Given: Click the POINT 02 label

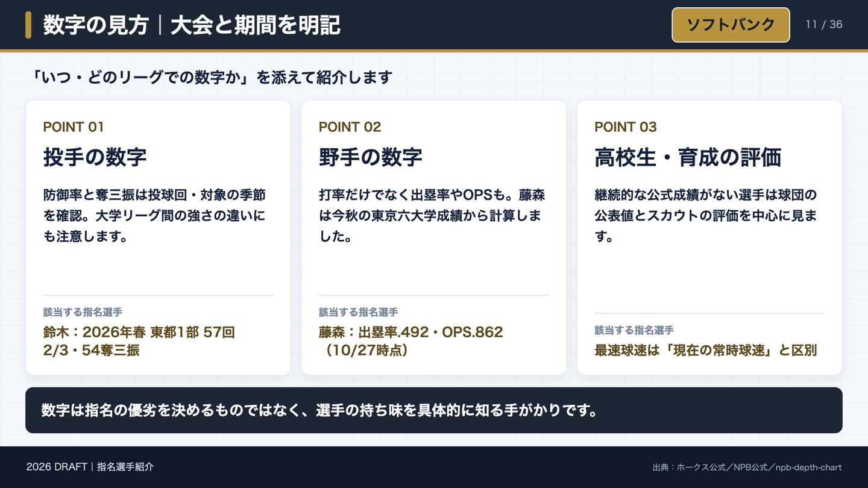Looking at the screenshot, I should pyautogui.click(x=350, y=127).
